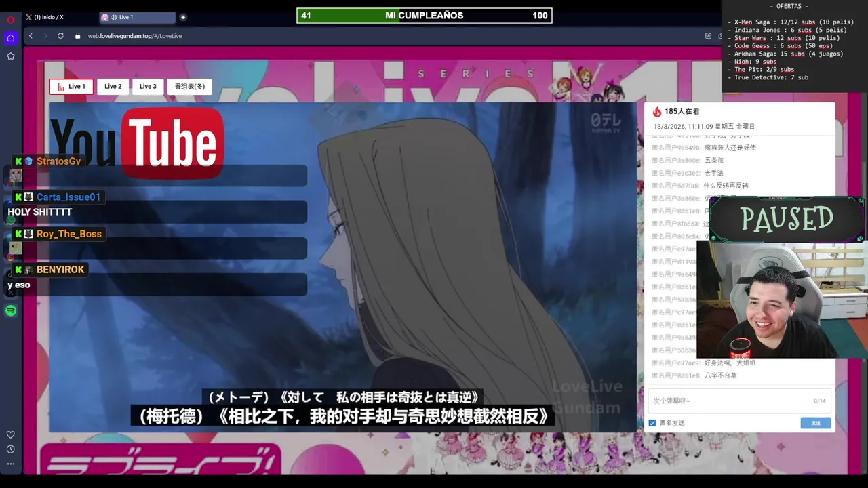Open the Opera start page home icon
The image size is (868, 488).
coord(11,38)
